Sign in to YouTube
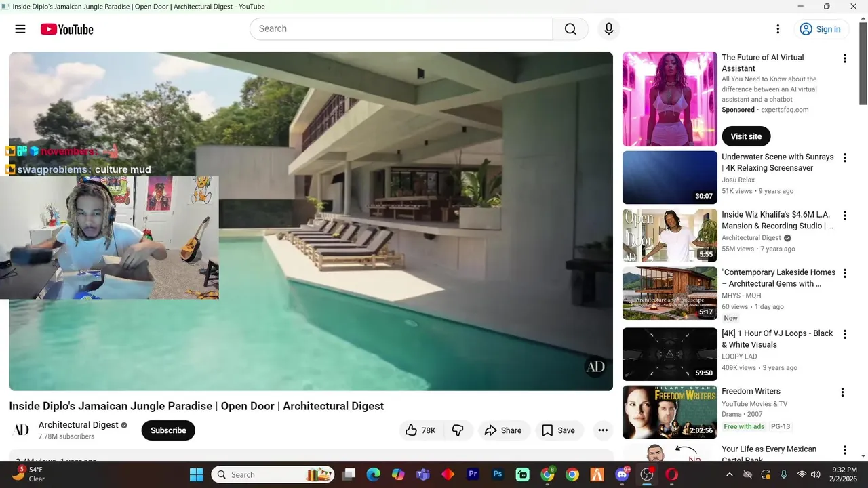 coord(821,29)
